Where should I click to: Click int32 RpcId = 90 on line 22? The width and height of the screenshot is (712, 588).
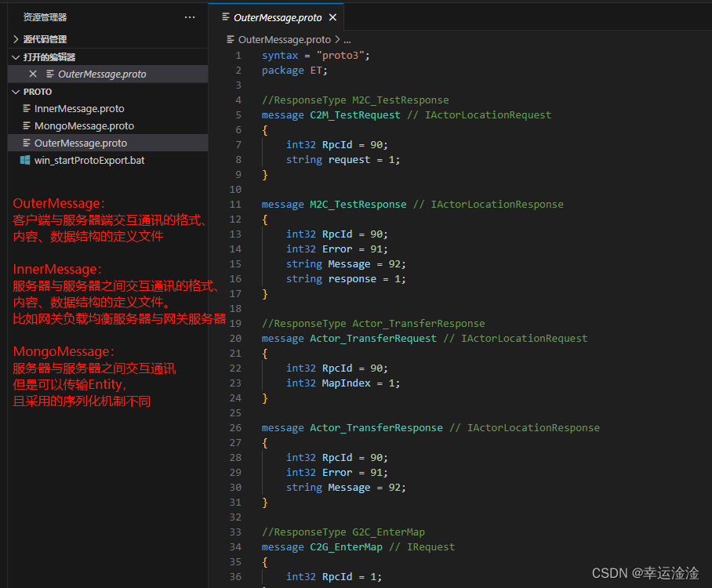(x=337, y=368)
